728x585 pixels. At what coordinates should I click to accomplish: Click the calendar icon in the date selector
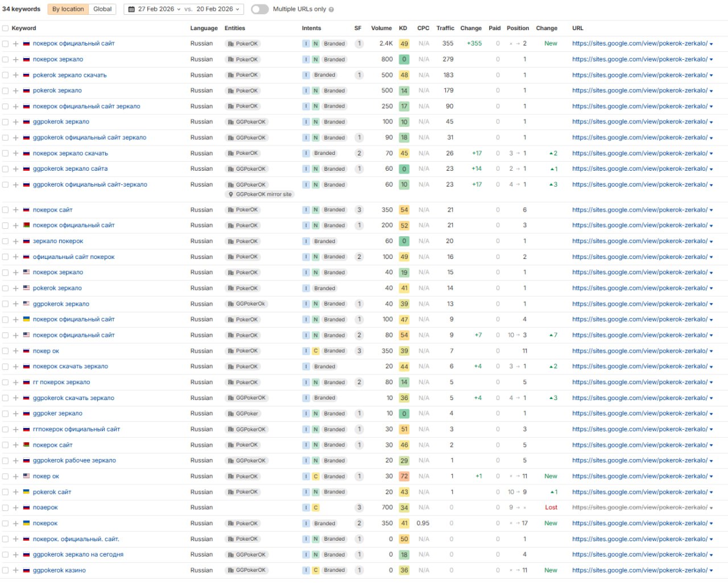131,10
